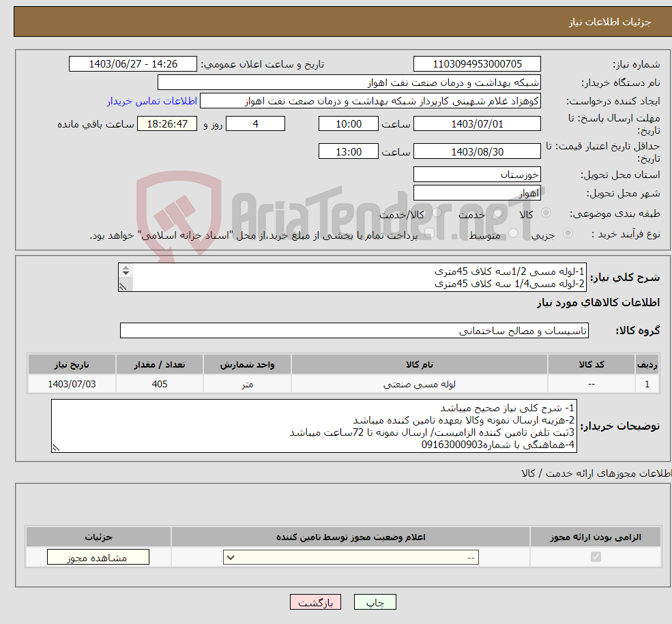The width and height of the screenshot is (672, 624).
Task: Click the اعلام وضعیت مجوز column header
Action: 351,537
